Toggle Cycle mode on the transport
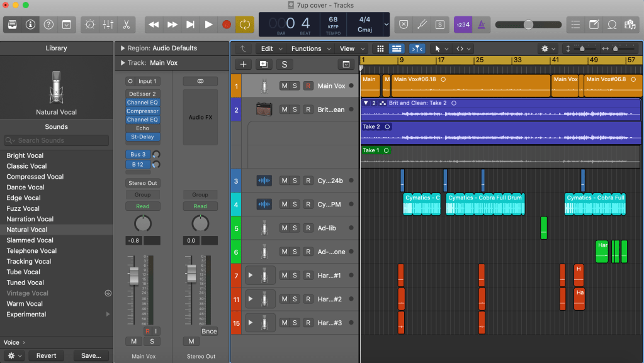644x363 pixels. pos(245,25)
